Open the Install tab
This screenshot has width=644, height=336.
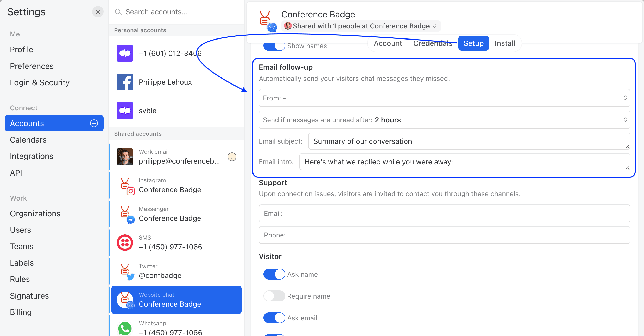[x=504, y=43]
